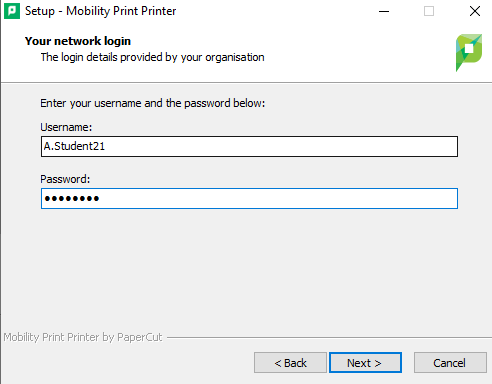This screenshot has height=384, width=492.
Task: Place cursor after the A.Student21 text
Action: (x=106, y=146)
